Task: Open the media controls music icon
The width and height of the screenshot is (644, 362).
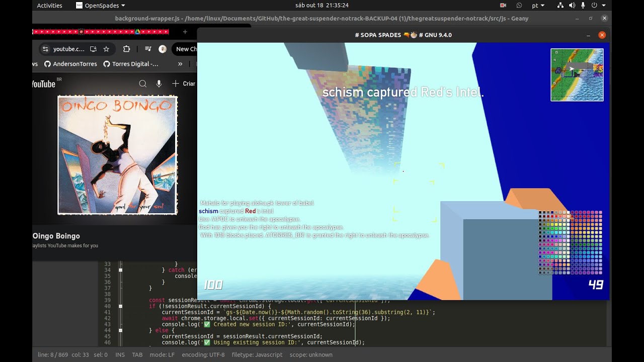Action: 148,49
